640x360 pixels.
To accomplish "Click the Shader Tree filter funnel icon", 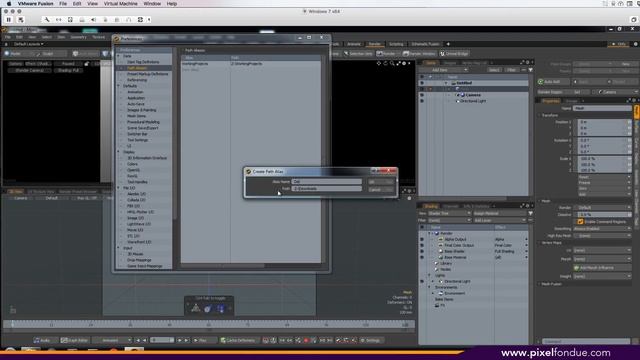I will point(530,213).
